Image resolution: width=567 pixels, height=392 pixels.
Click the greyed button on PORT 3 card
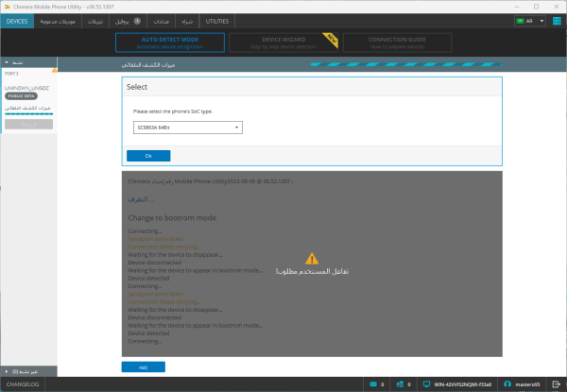click(x=28, y=125)
